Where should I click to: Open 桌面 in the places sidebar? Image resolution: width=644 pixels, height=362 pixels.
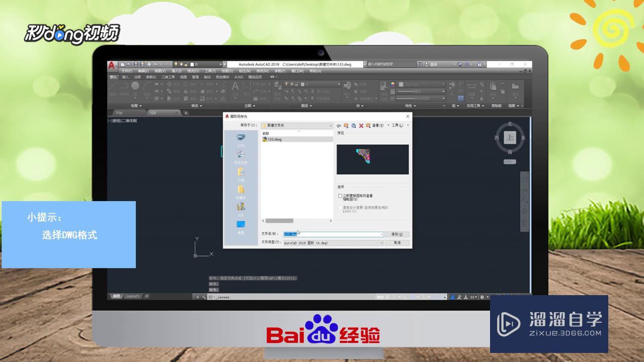click(x=240, y=227)
